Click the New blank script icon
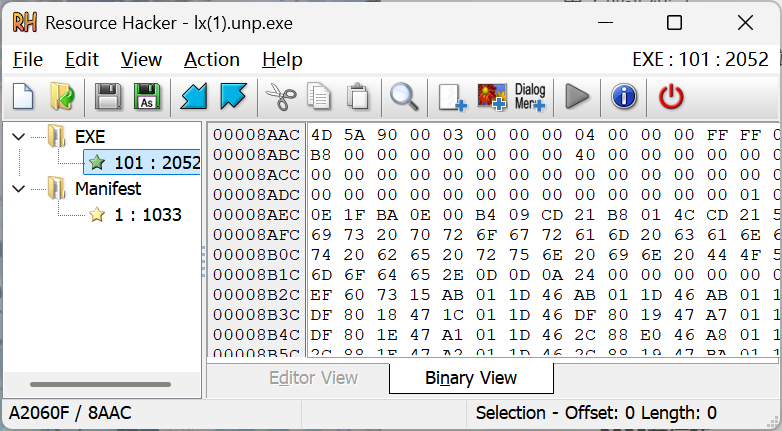The width and height of the screenshot is (782, 431). point(23,96)
